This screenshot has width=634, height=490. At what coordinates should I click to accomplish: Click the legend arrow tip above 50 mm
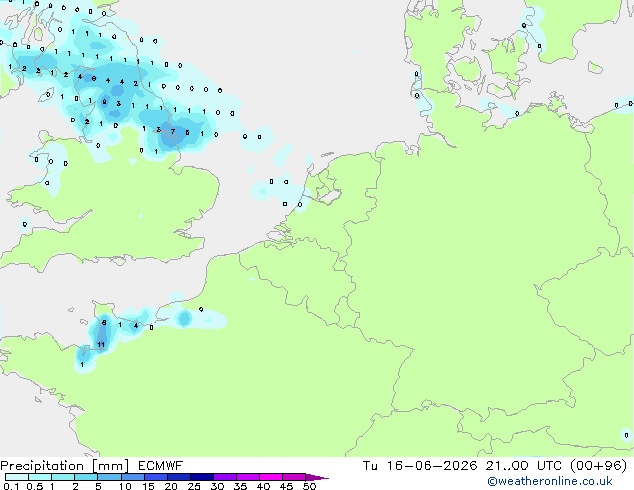point(317,478)
